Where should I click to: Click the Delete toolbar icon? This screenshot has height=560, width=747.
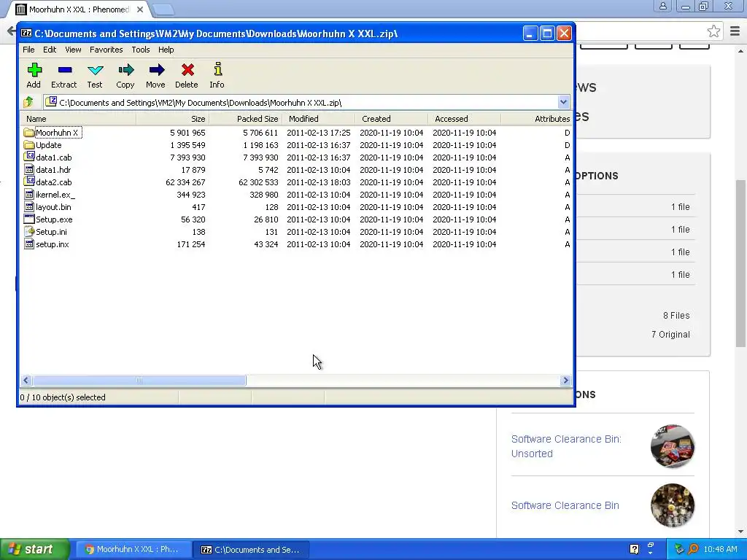pyautogui.click(x=187, y=71)
